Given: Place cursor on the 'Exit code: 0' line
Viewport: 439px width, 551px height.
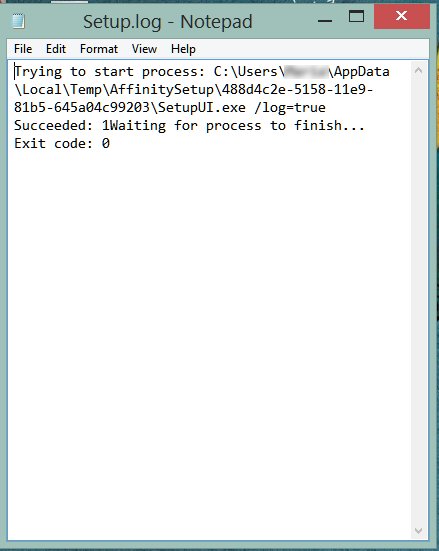Looking at the screenshot, I should click(x=62, y=143).
